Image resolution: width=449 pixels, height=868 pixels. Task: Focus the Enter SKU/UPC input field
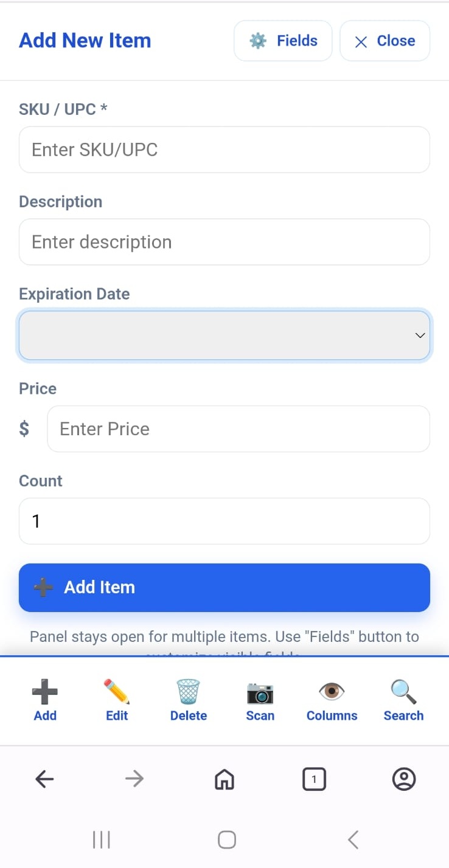click(224, 150)
